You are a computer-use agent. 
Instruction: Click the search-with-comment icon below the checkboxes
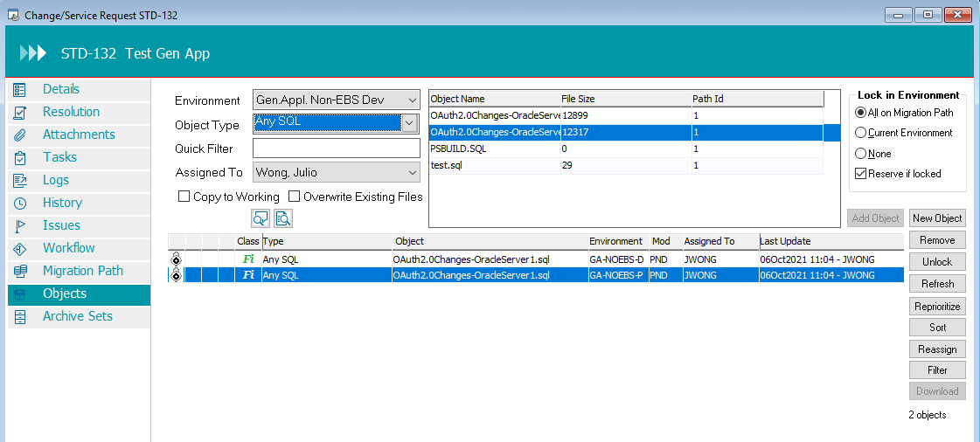click(260, 218)
